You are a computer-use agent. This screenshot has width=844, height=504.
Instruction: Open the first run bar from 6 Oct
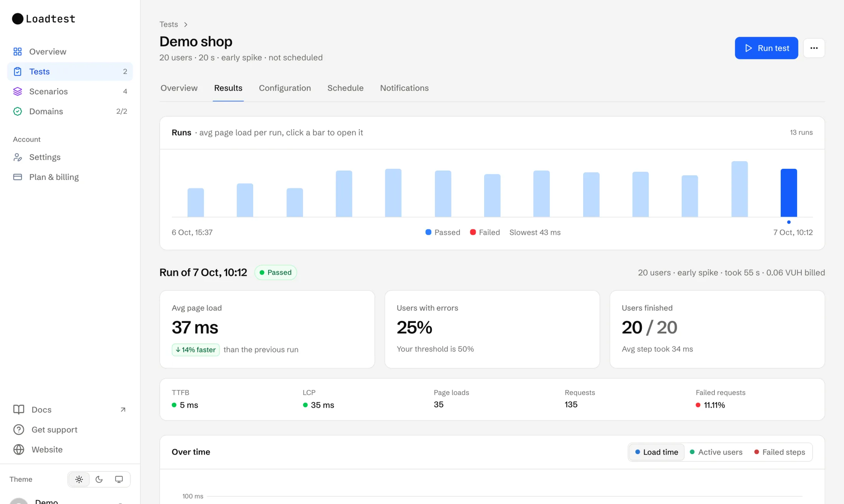(196, 203)
